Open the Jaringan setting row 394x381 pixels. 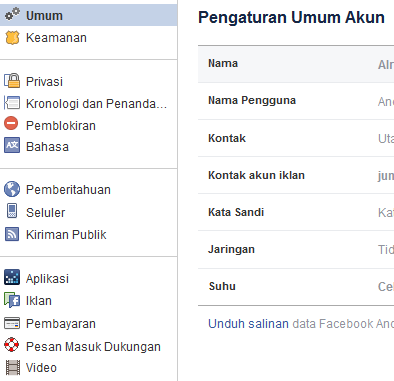(296, 249)
